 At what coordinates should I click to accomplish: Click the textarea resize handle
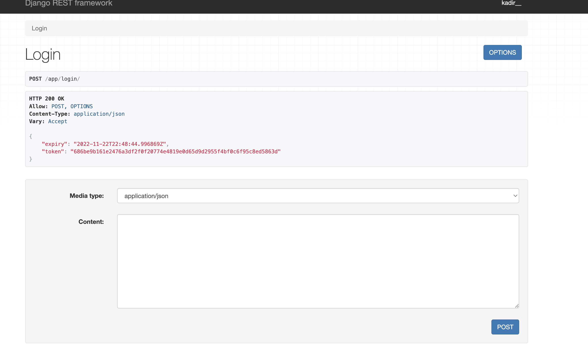(x=517, y=306)
